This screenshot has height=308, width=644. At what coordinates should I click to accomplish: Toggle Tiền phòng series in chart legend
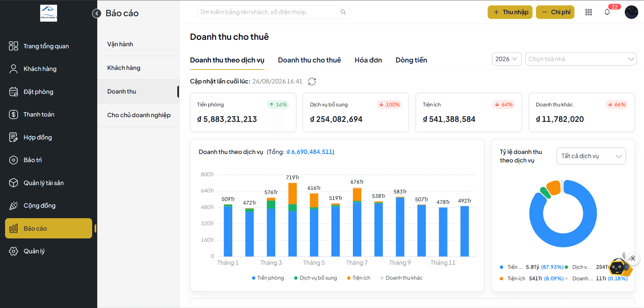(268, 278)
